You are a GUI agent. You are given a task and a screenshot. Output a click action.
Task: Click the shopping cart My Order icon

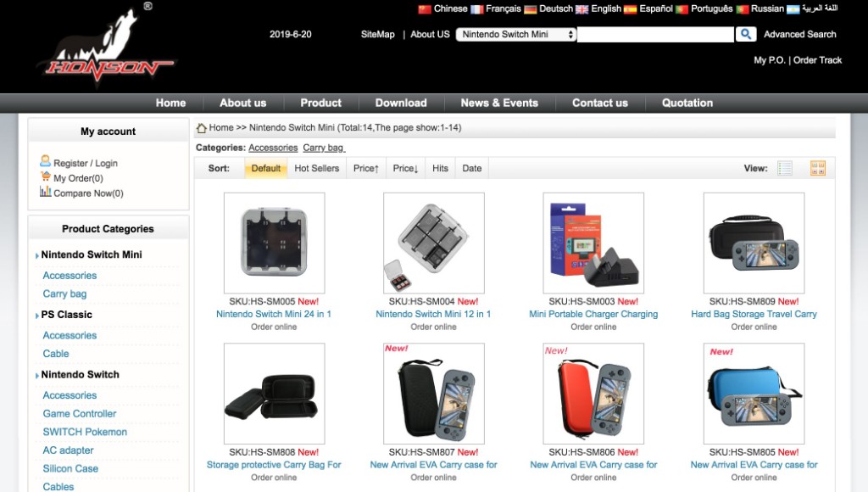tap(46, 176)
